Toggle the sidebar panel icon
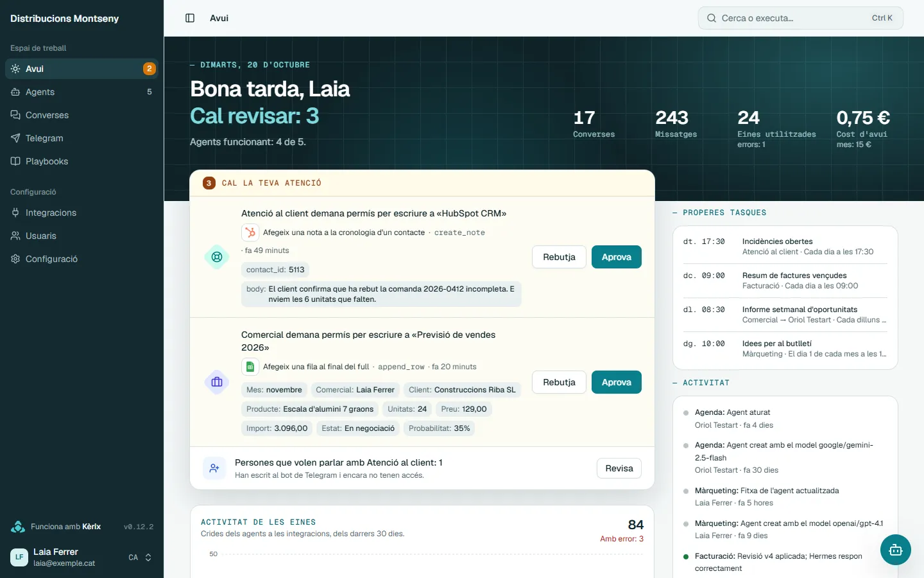The height and width of the screenshot is (578, 924). point(190,18)
